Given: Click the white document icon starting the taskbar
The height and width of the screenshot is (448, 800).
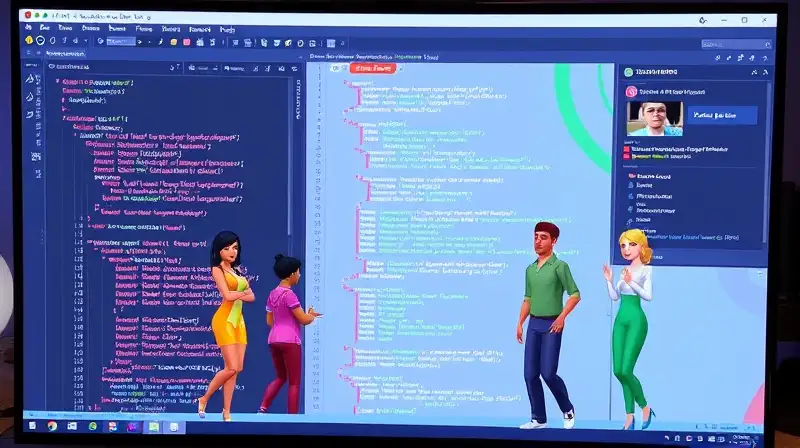Looking at the screenshot, I should click(x=32, y=426).
